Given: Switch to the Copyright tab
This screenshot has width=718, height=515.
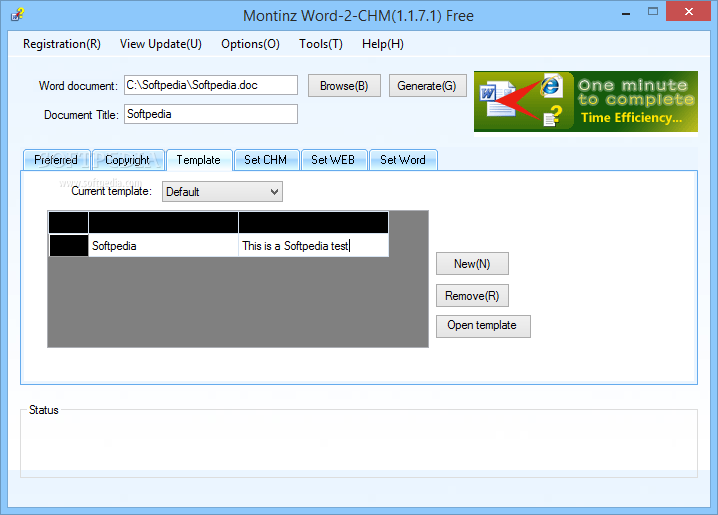Looking at the screenshot, I should pos(127,160).
